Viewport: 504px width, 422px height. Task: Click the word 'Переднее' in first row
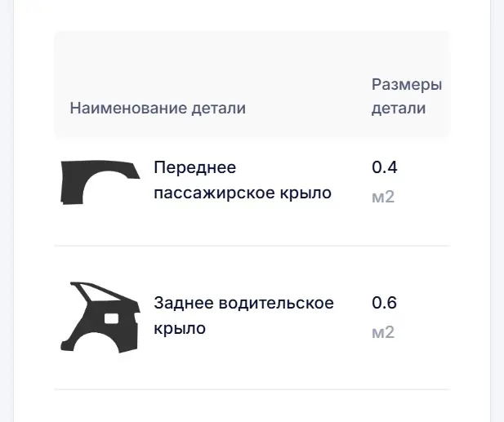tap(194, 168)
